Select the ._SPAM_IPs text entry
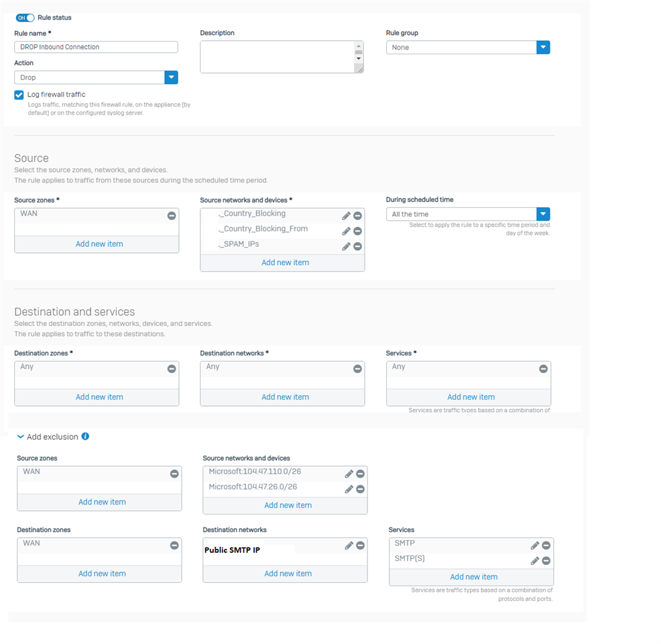The image size is (661, 644). coord(239,244)
